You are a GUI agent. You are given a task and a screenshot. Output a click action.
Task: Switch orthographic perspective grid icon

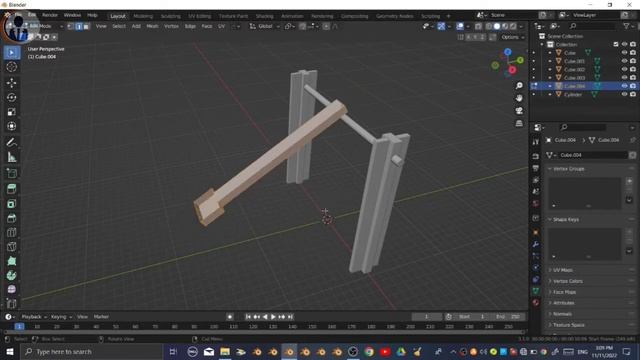519,123
